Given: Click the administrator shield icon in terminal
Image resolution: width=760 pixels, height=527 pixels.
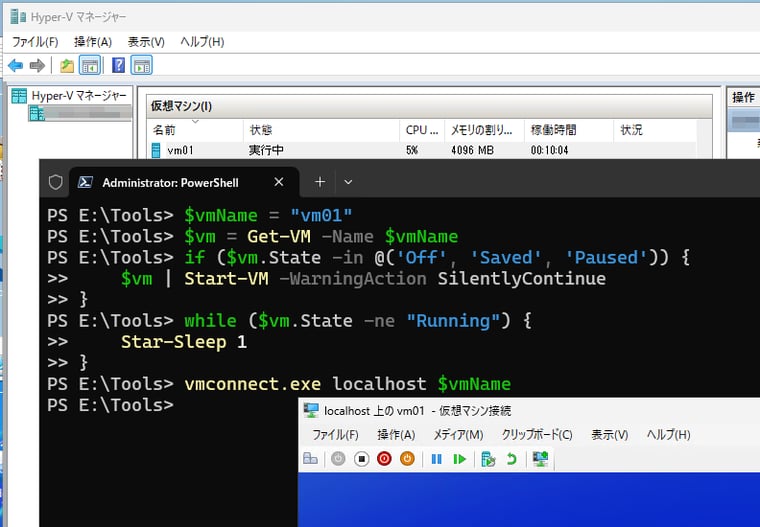Looking at the screenshot, I should click(x=56, y=182).
